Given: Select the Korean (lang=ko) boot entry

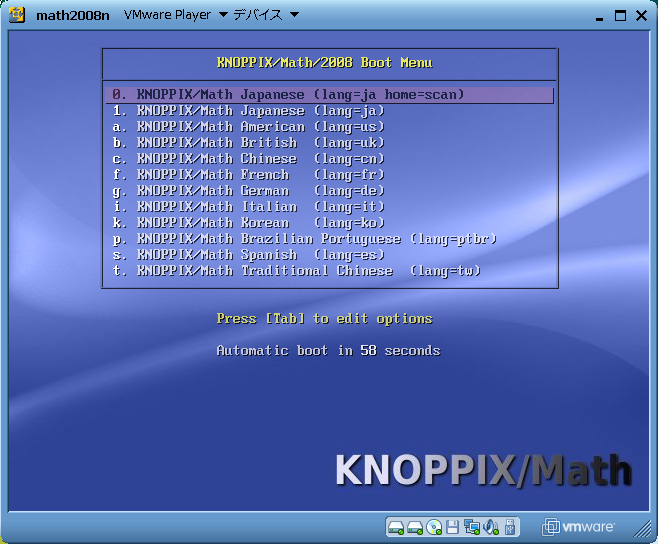Looking at the screenshot, I should tap(330, 222).
